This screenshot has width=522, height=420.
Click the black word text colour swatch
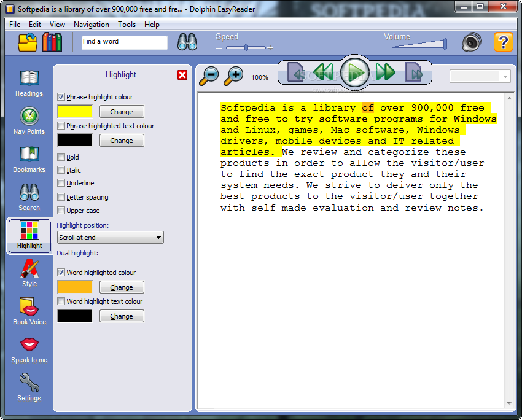click(75, 316)
